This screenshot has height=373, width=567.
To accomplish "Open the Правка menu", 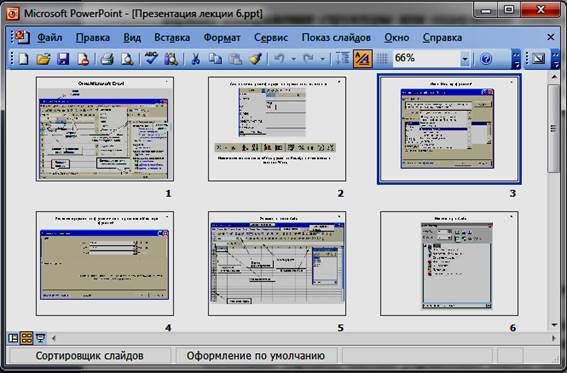I will click(93, 38).
